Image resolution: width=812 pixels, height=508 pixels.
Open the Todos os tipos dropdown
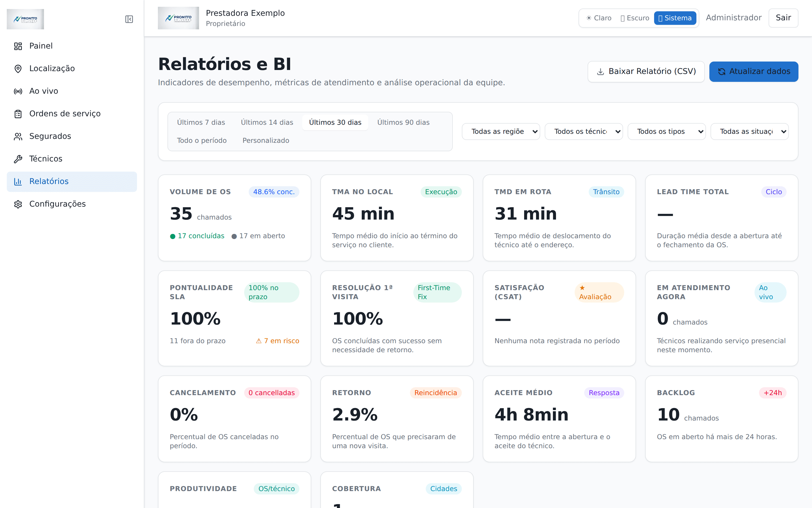[x=667, y=131]
